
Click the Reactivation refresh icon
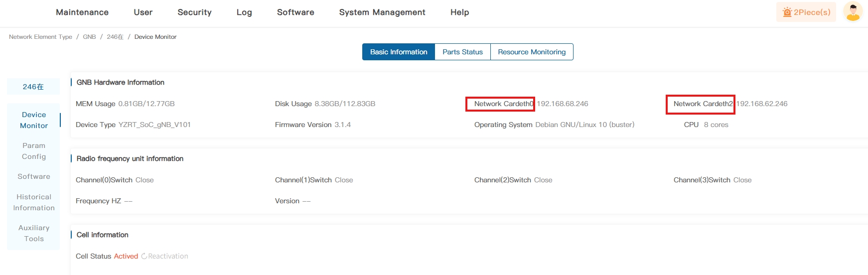coord(144,256)
